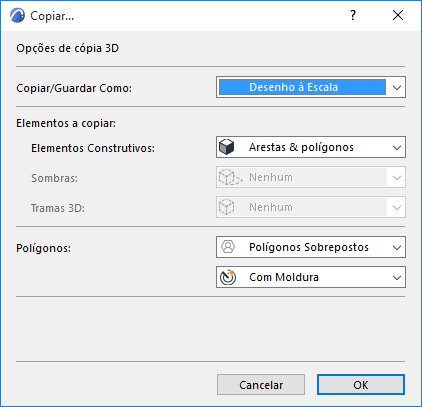The height and width of the screenshot is (407, 422).
Task: Open the help question mark button
Action: 353,15
